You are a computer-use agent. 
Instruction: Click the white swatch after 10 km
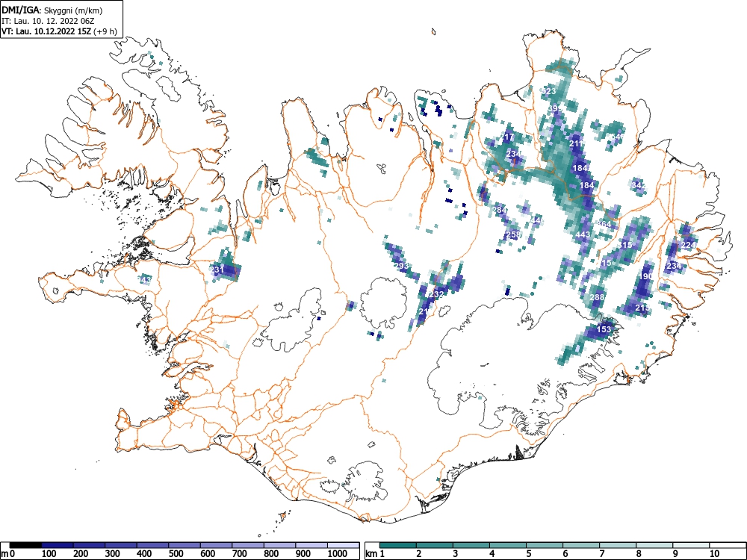[x=728, y=545]
